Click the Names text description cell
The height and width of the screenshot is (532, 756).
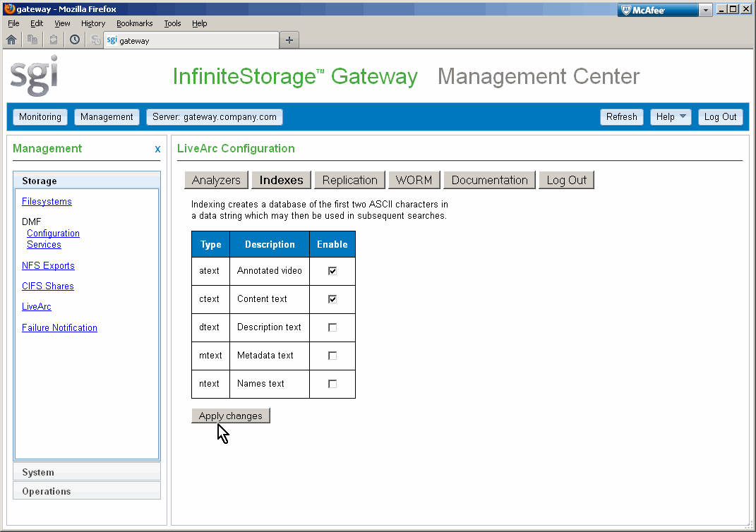(x=270, y=384)
